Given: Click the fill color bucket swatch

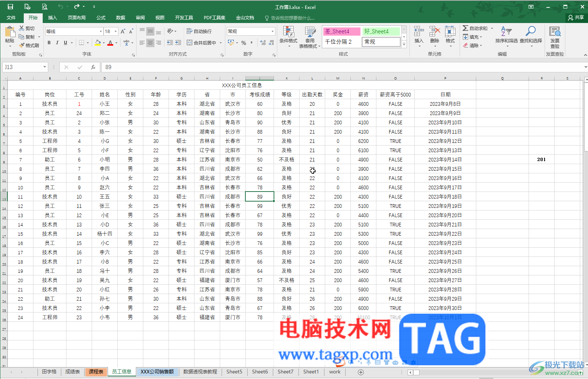Looking at the screenshot, I should (x=98, y=43).
